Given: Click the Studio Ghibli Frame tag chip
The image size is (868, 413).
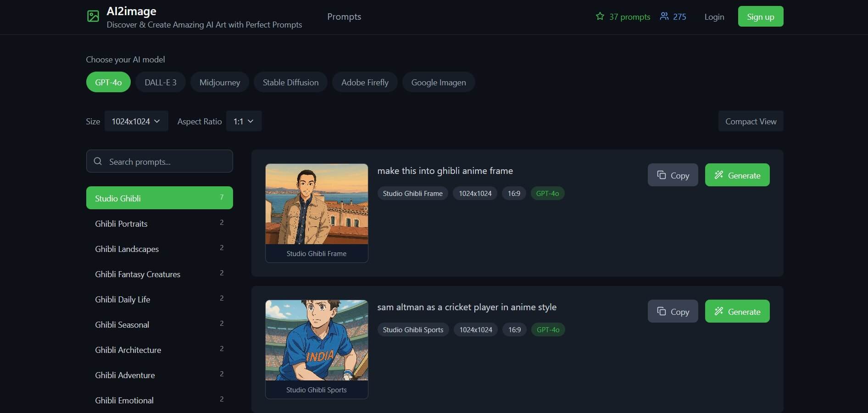Looking at the screenshot, I should click(x=413, y=193).
